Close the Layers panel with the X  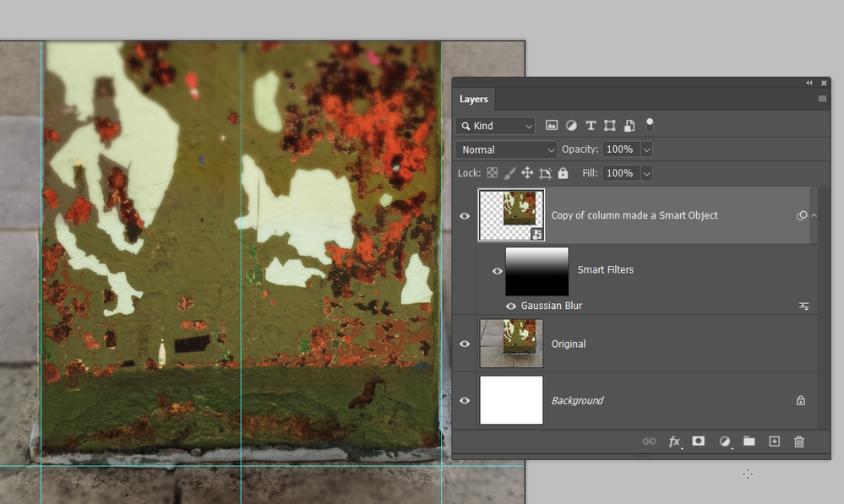point(824,83)
